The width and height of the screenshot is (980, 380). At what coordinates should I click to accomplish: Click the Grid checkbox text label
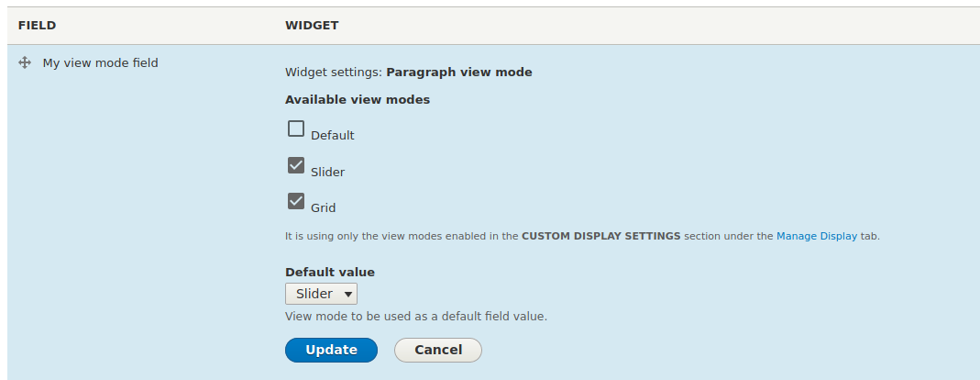click(323, 207)
